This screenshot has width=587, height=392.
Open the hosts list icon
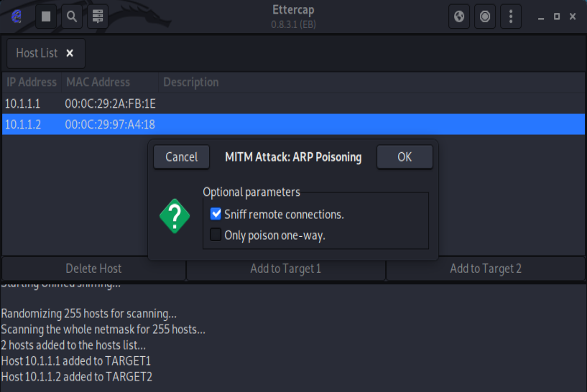[x=98, y=17]
